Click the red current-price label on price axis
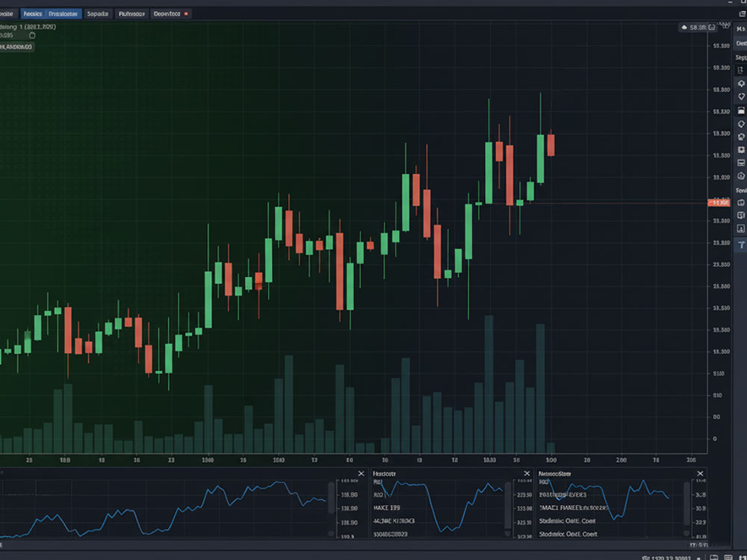The width and height of the screenshot is (747, 560). point(719,202)
